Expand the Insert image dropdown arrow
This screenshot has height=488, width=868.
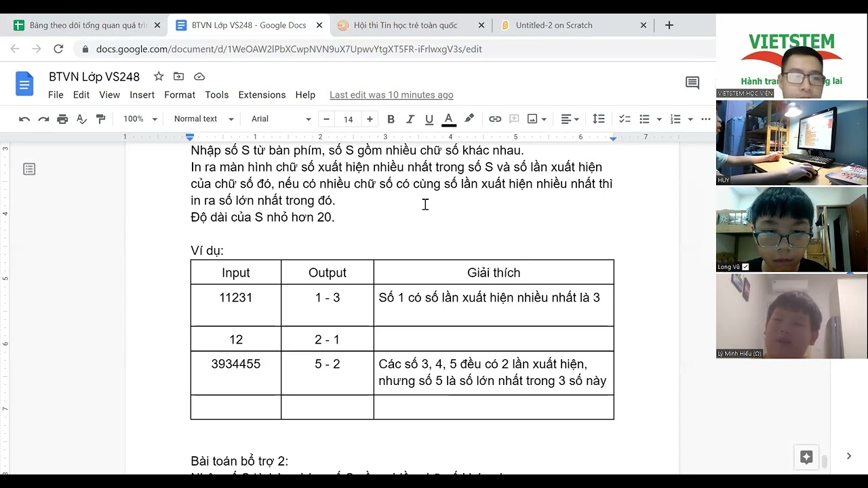coord(544,119)
